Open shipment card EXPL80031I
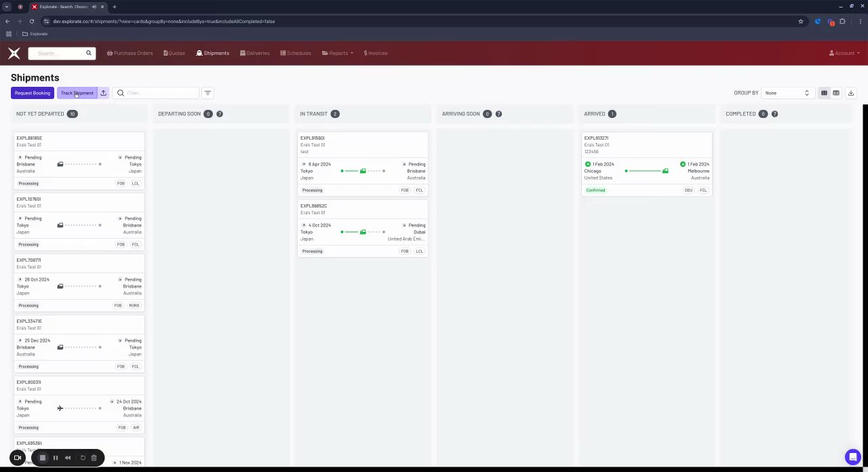The width and height of the screenshot is (868, 472). pos(79,405)
